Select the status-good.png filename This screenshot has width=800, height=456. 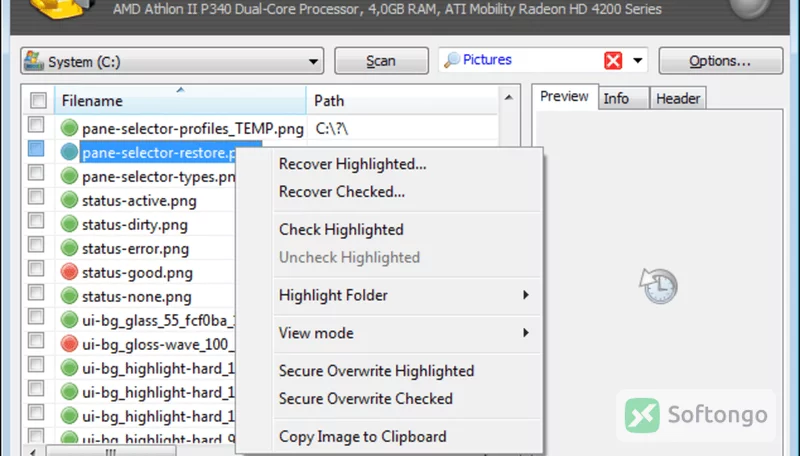pyautogui.click(x=137, y=272)
